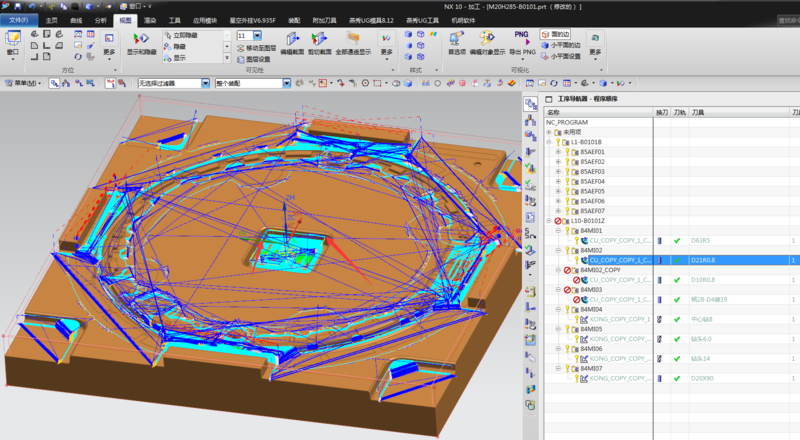Collapse the L10-B0101Z program group
Image resolution: width=800 pixels, height=440 pixels.
click(548, 221)
